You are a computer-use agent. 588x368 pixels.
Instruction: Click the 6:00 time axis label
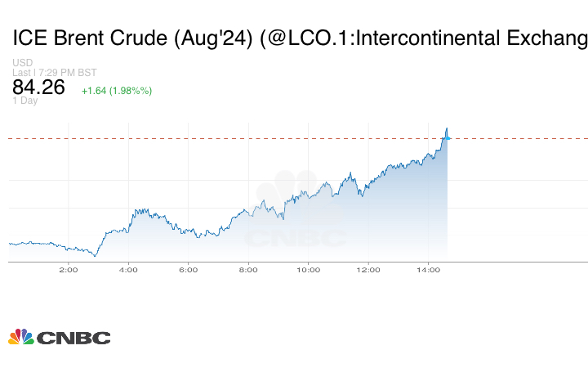point(188,270)
